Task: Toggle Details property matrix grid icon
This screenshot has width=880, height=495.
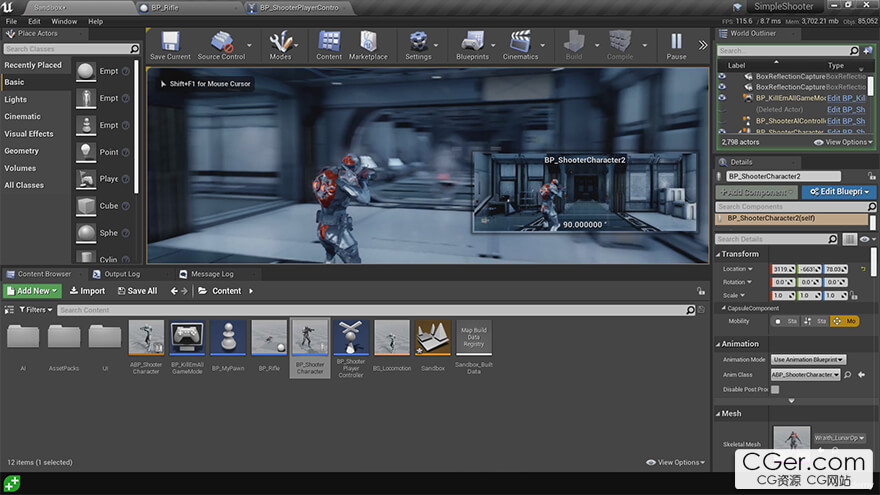Action: [x=850, y=239]
